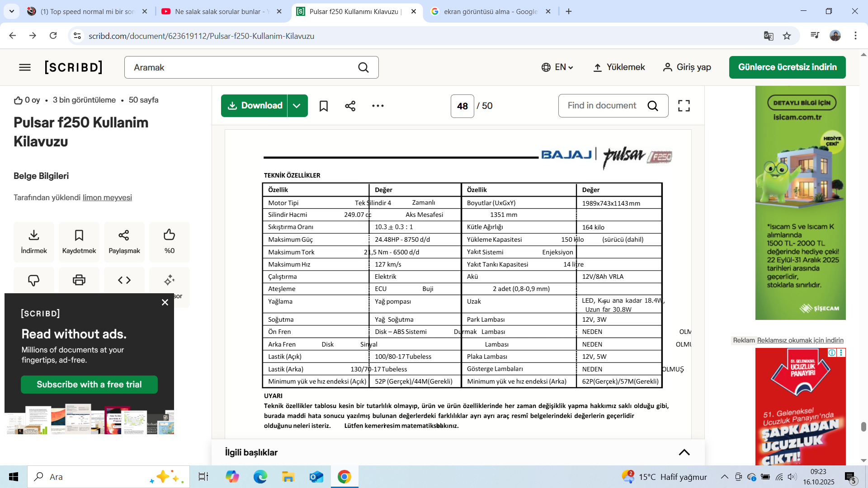868x488 pixels.
Task: Click the thumbs-up 0 oy icon
Action: pos(18,100)
